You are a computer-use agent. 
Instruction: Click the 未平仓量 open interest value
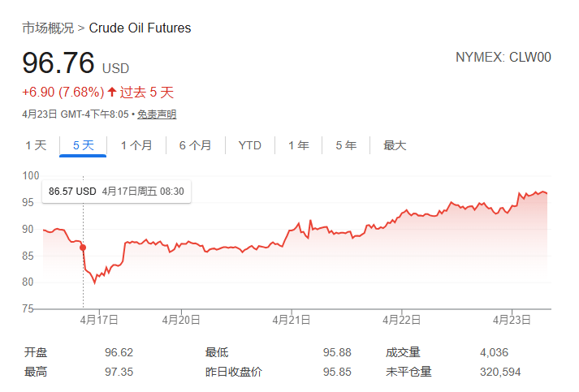click(500, 373)
